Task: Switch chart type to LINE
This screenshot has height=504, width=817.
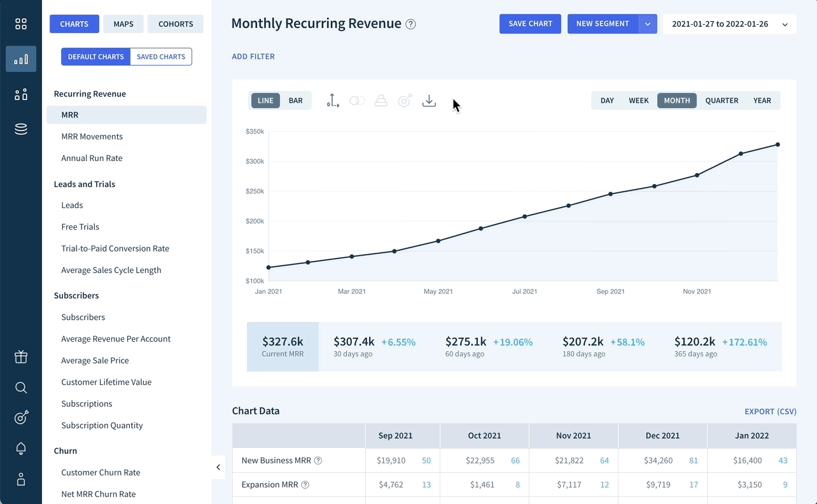Action: (x=265, y=101)
